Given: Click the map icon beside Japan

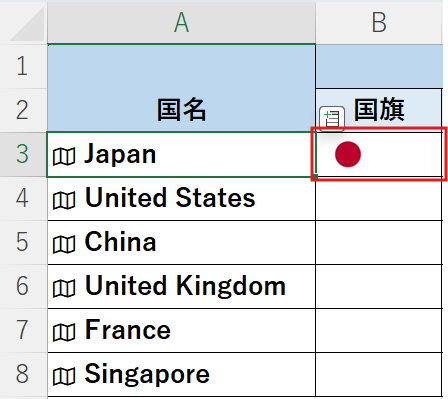Looking at the screenshot, I should pos(64,156).
